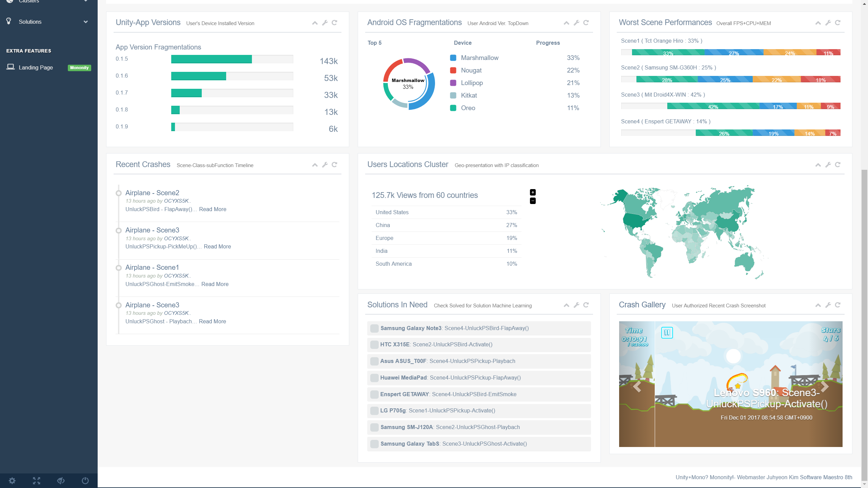
Task: Check Asus ASUS_T00F solution checkbox
Action: [x=374, y=361]
